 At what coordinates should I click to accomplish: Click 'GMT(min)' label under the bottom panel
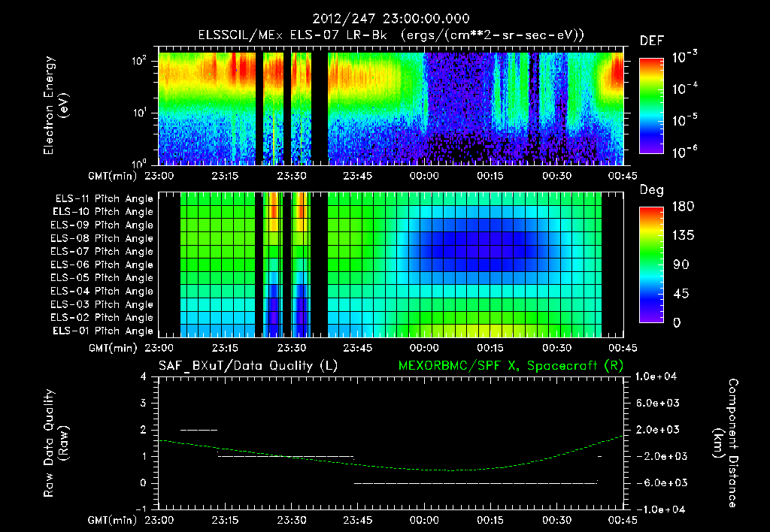pos(113,521)
